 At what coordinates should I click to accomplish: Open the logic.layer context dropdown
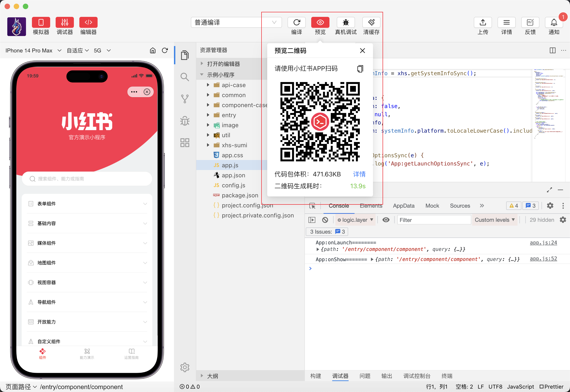(355, 220)
